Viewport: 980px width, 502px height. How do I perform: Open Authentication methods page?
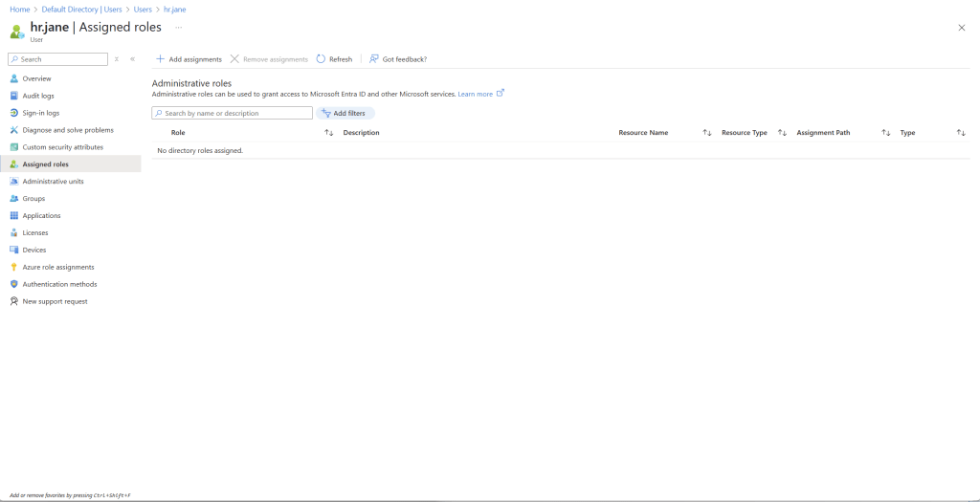(59, 284)
